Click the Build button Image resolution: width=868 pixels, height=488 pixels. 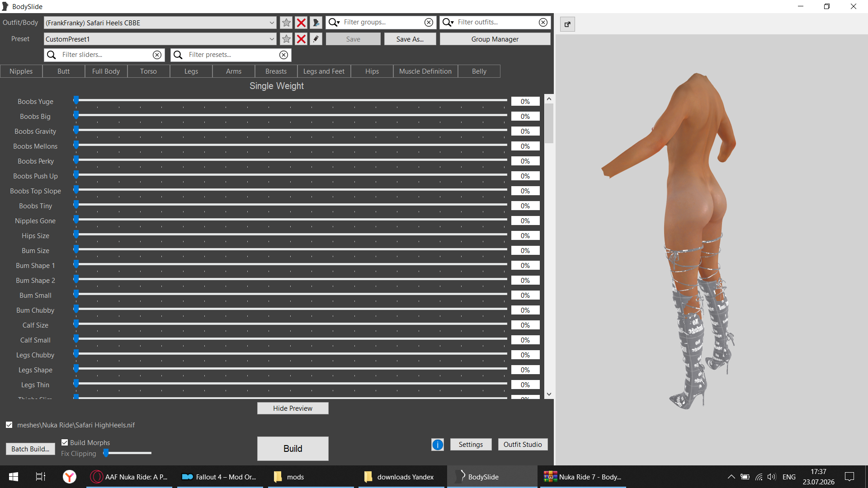(293, 449)
